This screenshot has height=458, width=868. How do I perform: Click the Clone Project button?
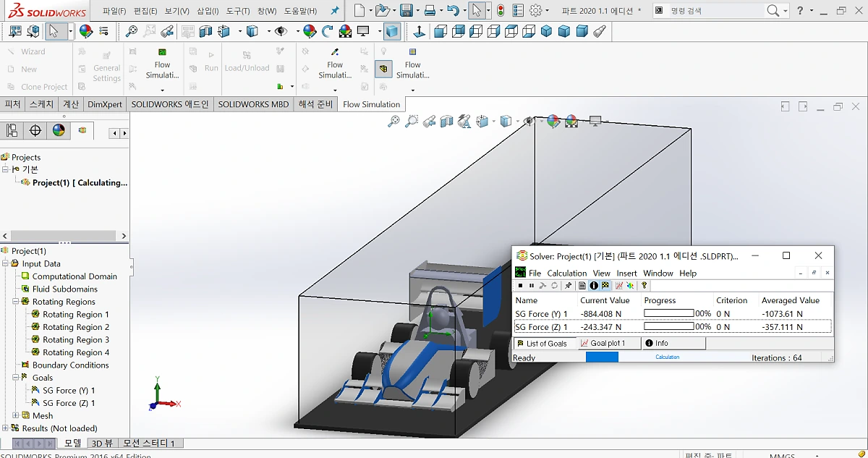click(37, 87)
